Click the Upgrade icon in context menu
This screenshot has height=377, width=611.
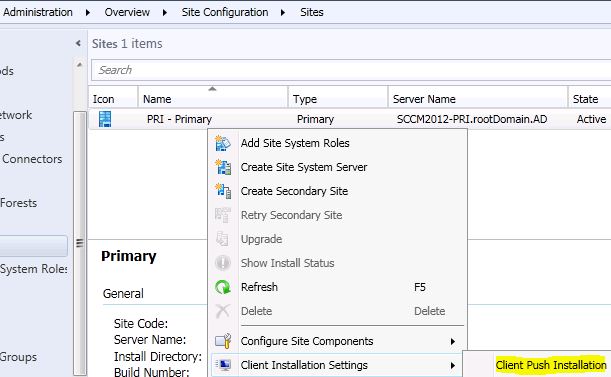(223, 239)
